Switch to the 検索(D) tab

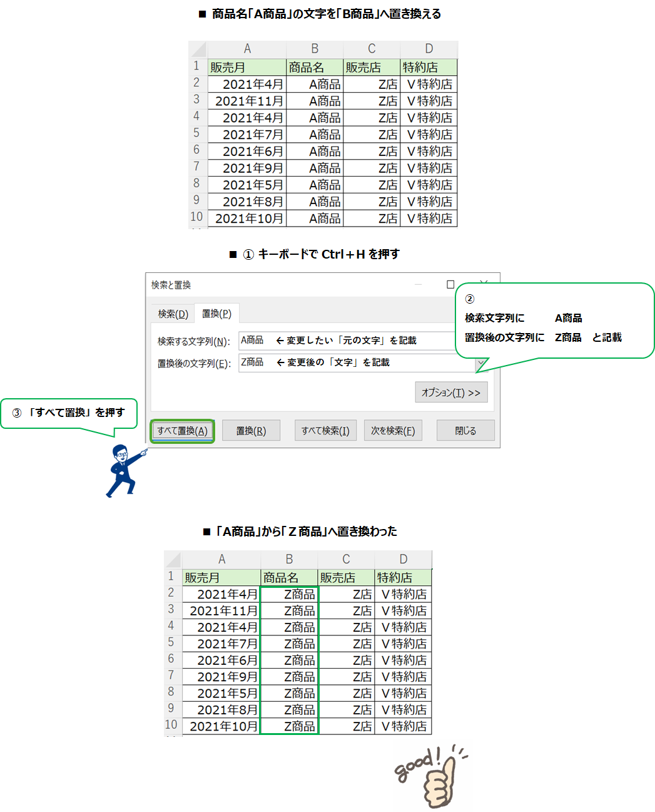tap(173, 314)
